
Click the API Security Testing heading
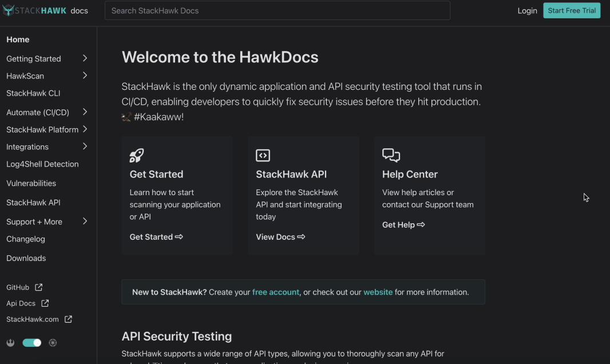pyautogui.click(x=177, y=337)
